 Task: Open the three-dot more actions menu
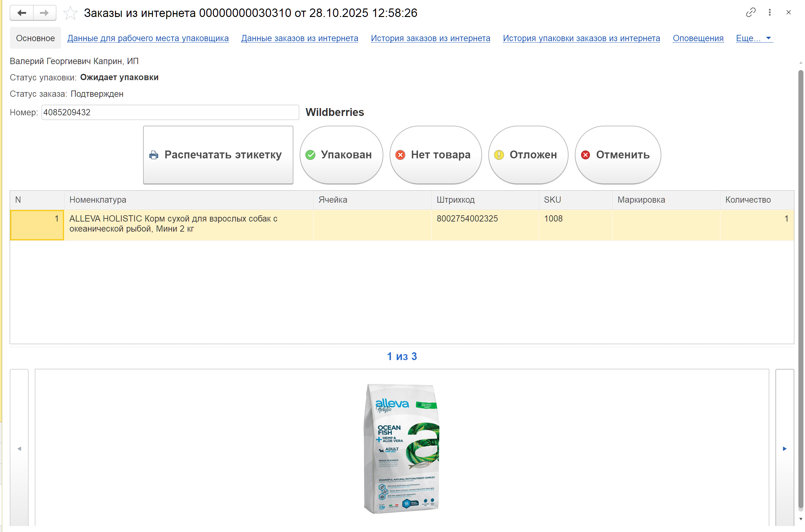(770, 13)
